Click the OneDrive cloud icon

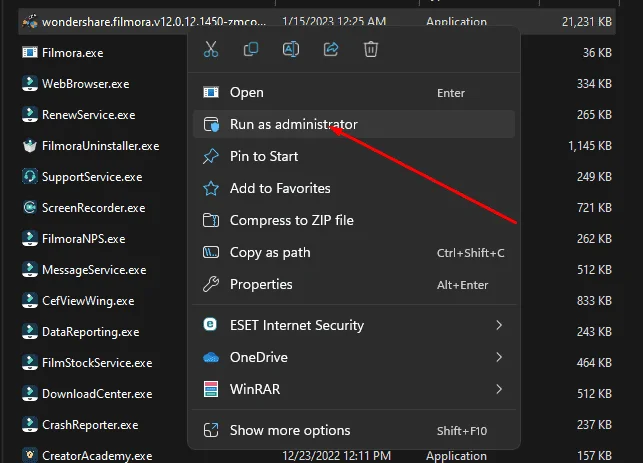click(211, 357)
